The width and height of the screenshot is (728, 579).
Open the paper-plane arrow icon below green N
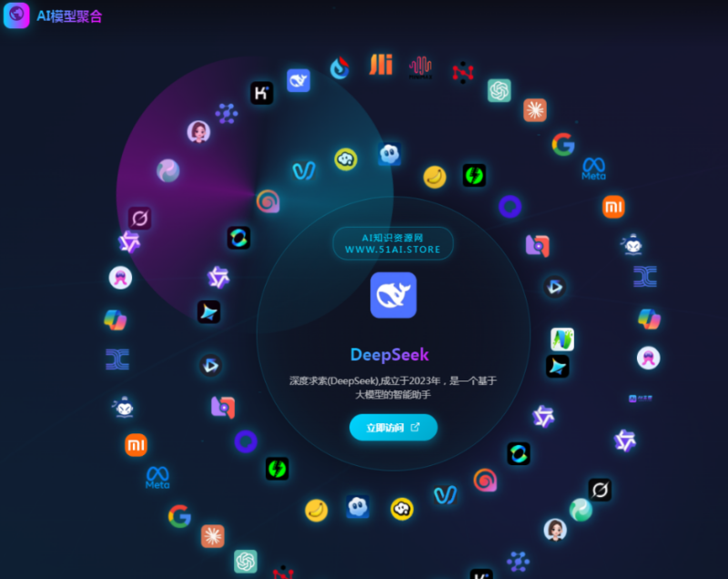pos(558,366)
